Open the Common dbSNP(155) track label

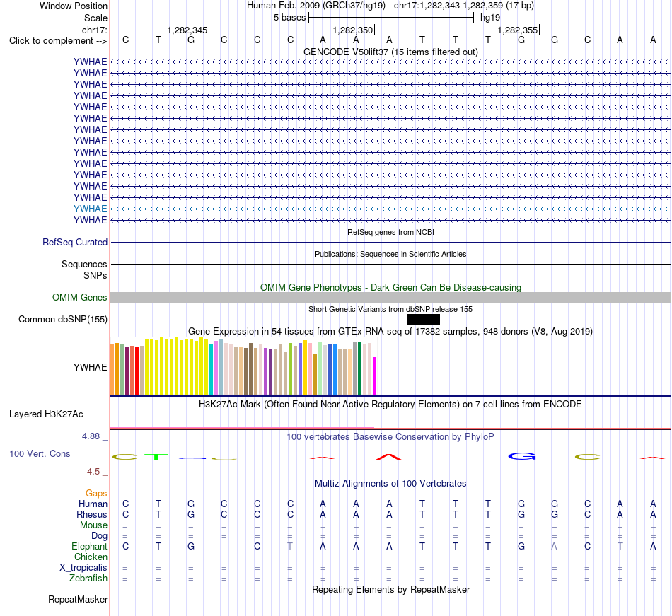(x=62, y=319)
